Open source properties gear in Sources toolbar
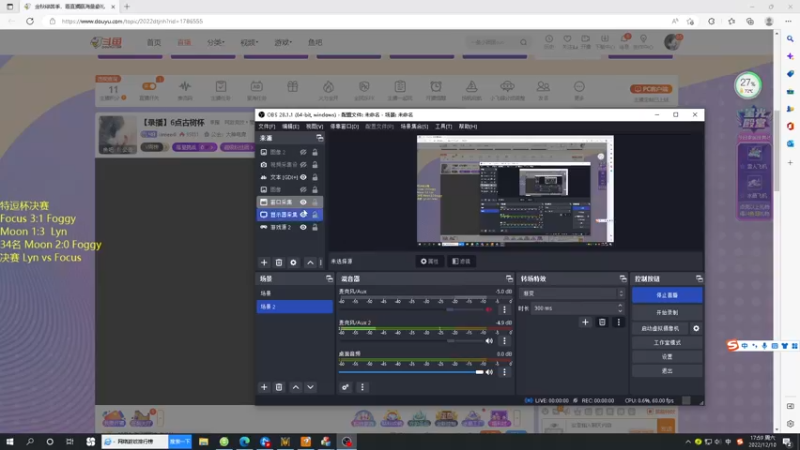 [293, 262]
